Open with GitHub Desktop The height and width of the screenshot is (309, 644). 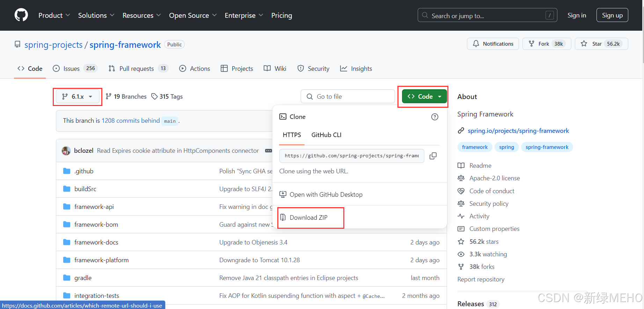321,195
